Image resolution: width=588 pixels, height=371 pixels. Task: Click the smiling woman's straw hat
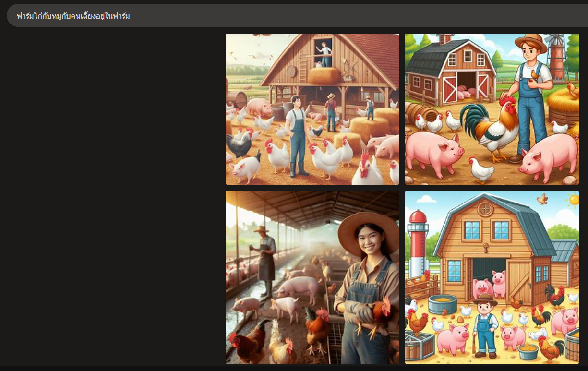tap(368, 230)
